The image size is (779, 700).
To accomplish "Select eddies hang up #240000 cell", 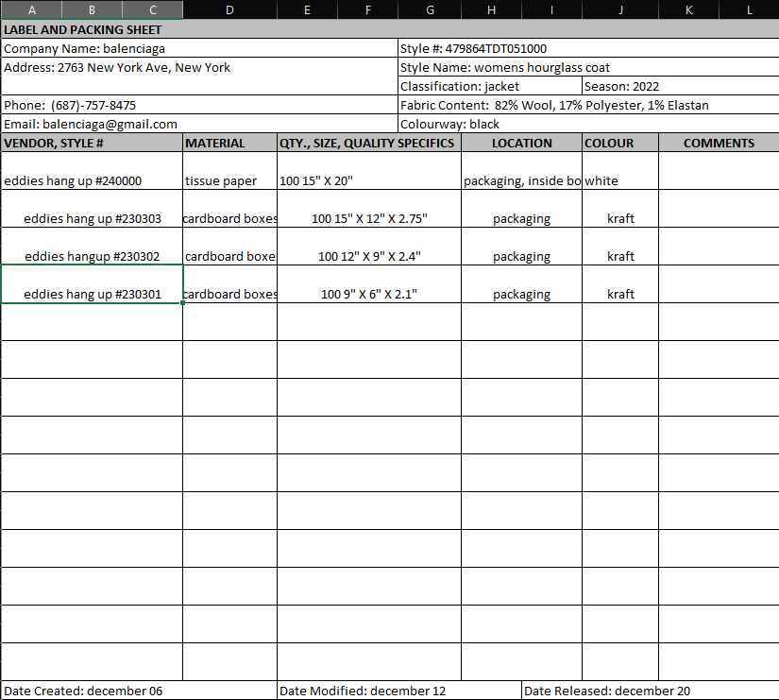I will pyautogui.click(x=92, y=171).
